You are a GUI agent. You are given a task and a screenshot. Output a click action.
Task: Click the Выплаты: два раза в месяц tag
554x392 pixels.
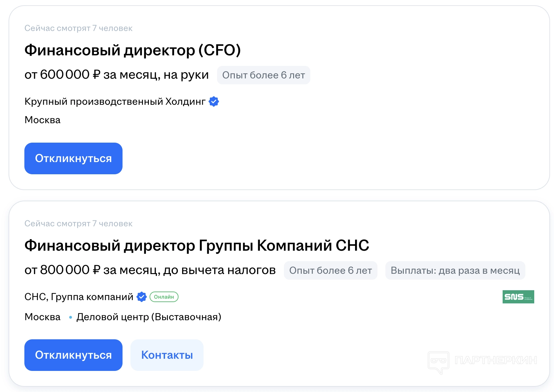[455, 270]
